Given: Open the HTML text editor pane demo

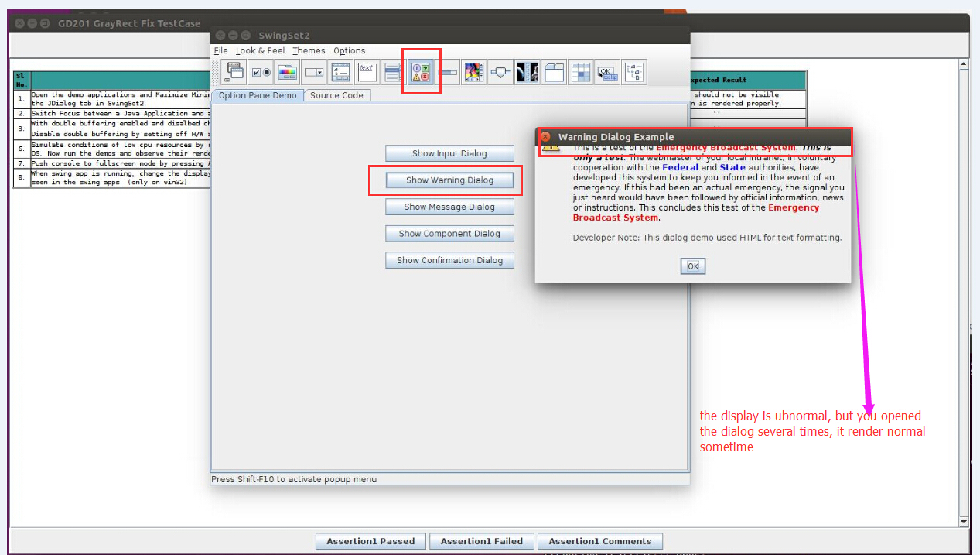Looking at the screenshot, I should [367, 72].
